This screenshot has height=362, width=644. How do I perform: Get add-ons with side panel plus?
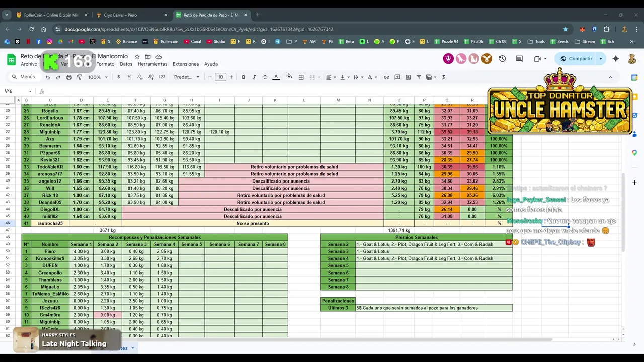pos(634,183)
